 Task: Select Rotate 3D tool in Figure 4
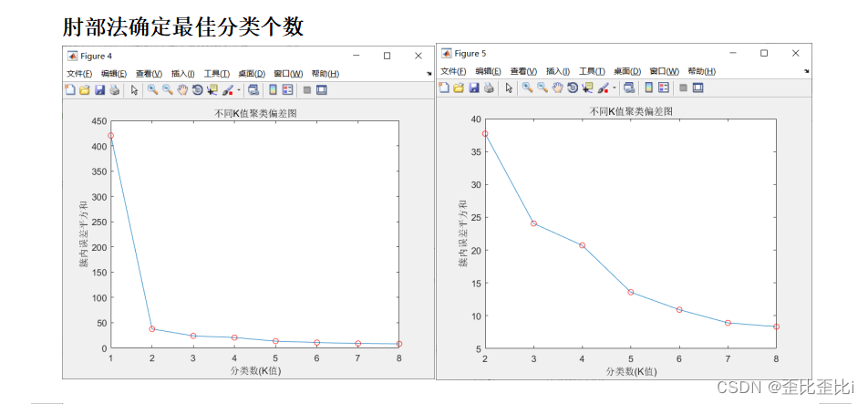click(198, 90)
